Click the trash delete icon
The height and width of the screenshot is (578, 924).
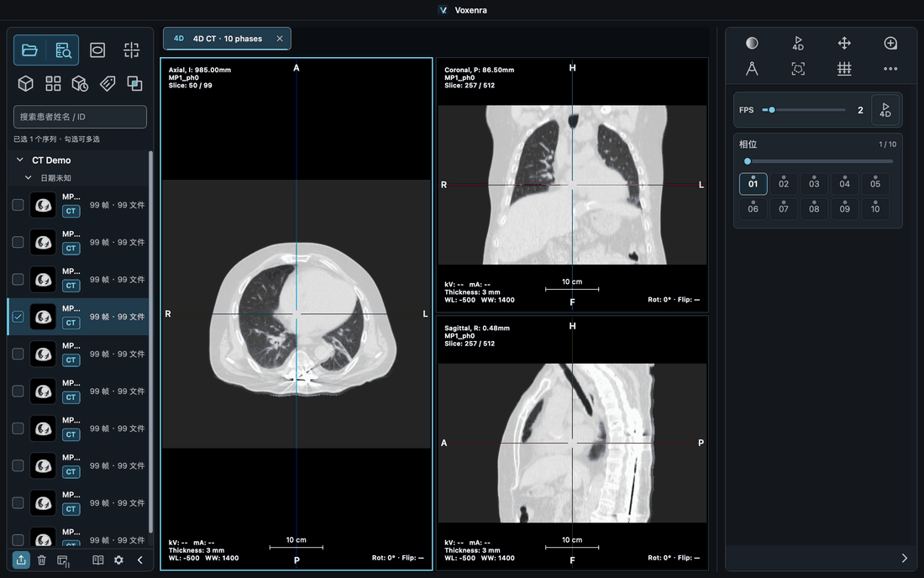pyautogui.click(x=41, y=560)
